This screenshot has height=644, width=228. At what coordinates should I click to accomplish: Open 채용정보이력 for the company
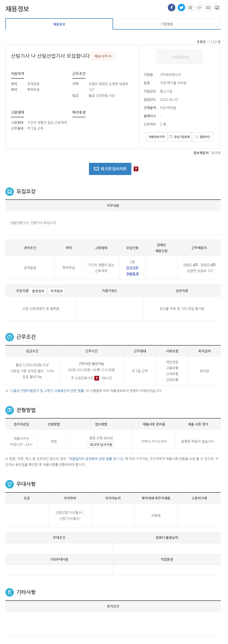[x=157, y=137]
